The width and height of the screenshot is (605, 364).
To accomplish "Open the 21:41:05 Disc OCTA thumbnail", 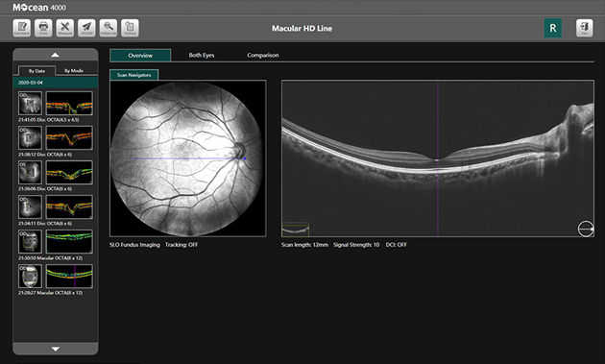I will 55,103.
